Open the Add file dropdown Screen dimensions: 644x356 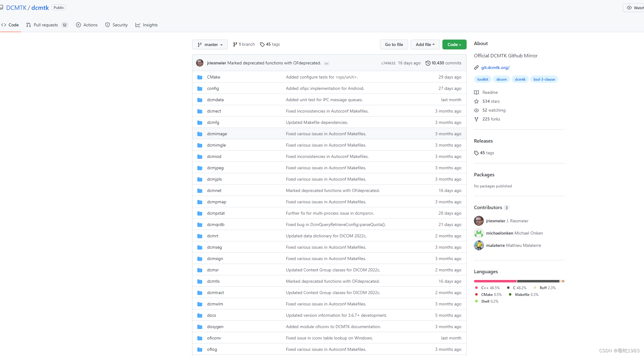click(x=425, y=44)
